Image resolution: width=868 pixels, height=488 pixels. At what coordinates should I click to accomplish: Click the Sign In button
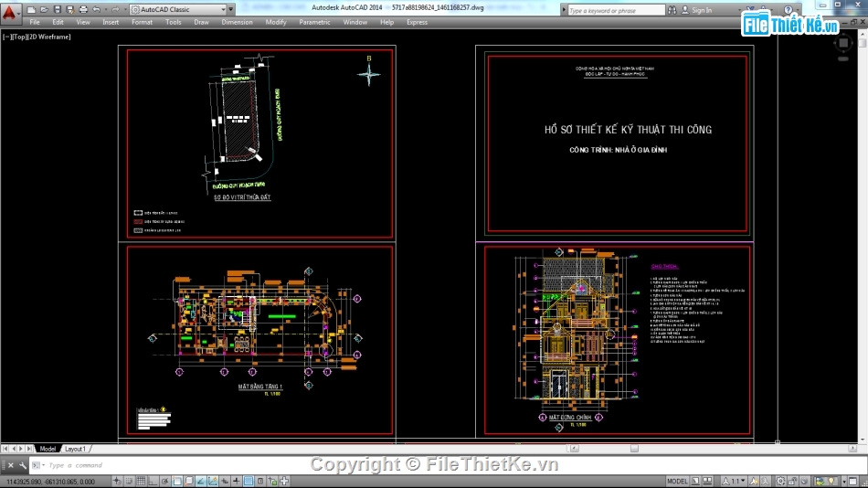tap(697, 10)
